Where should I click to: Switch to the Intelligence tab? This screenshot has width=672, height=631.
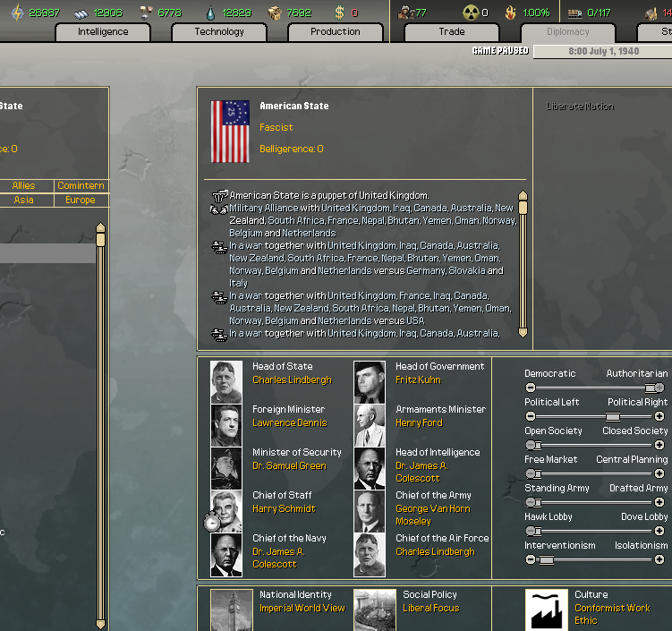click(x=103, y=32)
